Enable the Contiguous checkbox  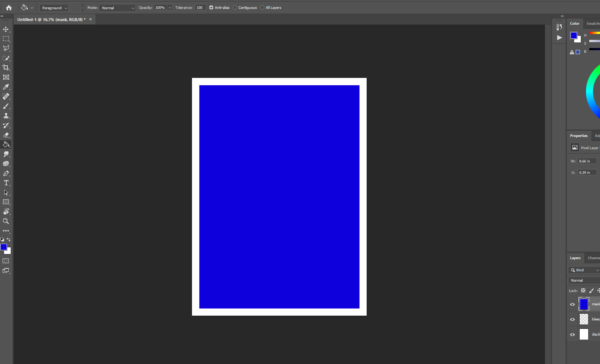pyautogui.click(x=235, y=7)
